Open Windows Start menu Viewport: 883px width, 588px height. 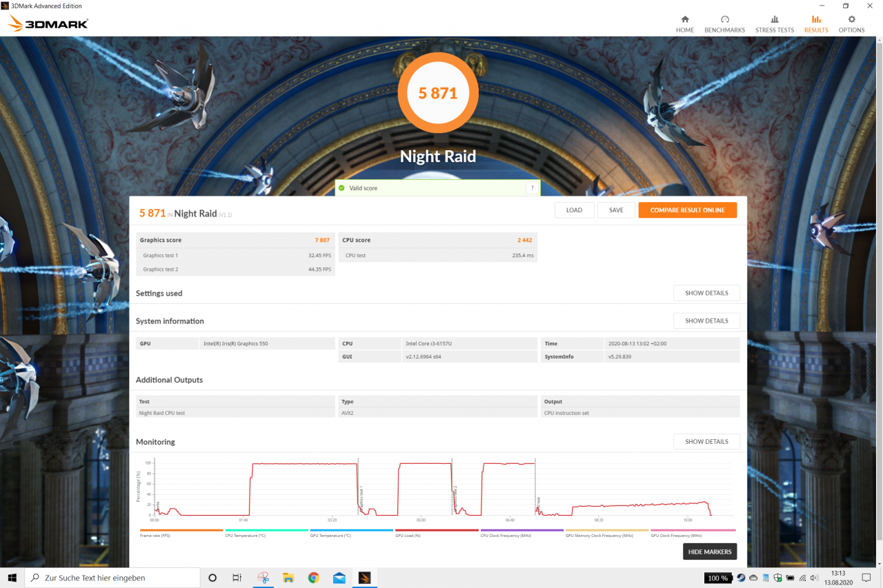[12, 578]
